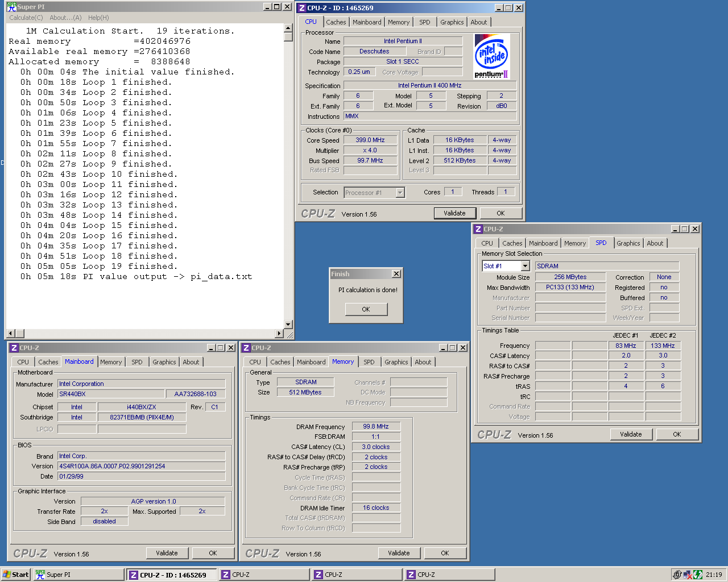Click the Core Speed 399.0 MHz field

point(370,140)
